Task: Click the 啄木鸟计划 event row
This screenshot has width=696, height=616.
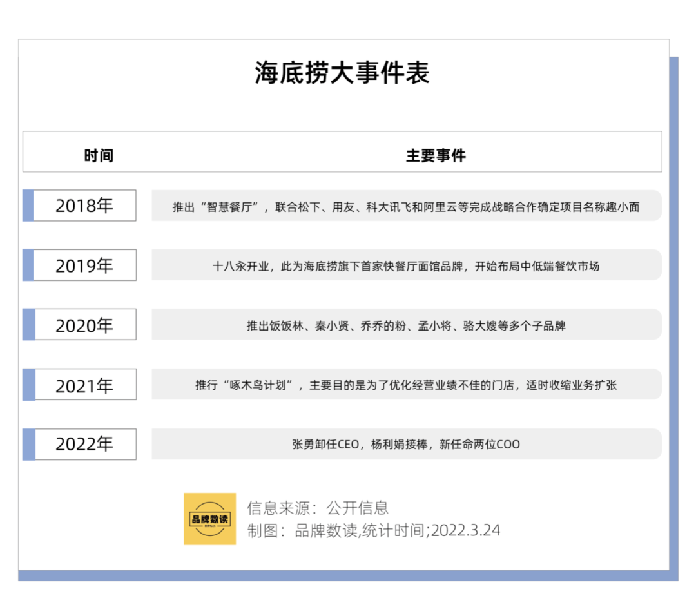Action: coord(406,385)
